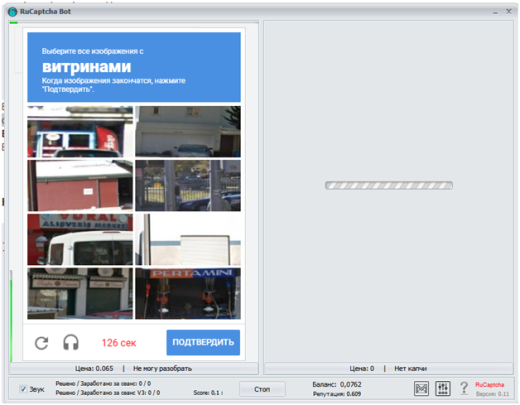Image resolution: width=520 pixels, height=405 pixels.
Task: Click the 'Баланс: 0,0762' value
Action: tap(337, 384)
